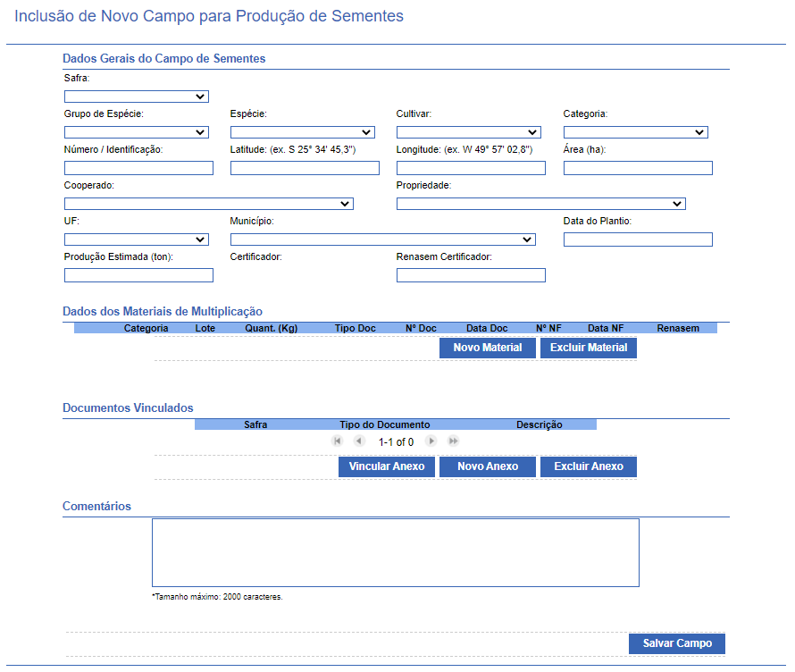Click the Novo Material button
The width and height of the screenshot is (795, 672).
coord(488,348)
